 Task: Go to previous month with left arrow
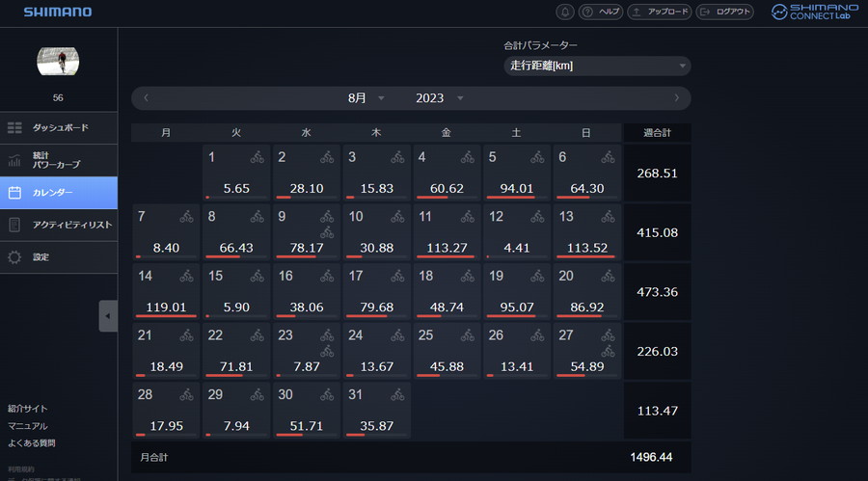point(146,98)
